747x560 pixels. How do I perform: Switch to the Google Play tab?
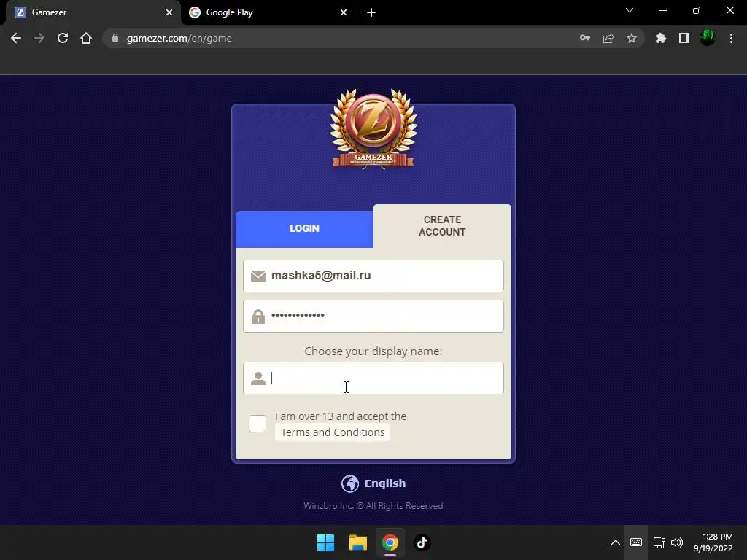coord(268,12)
